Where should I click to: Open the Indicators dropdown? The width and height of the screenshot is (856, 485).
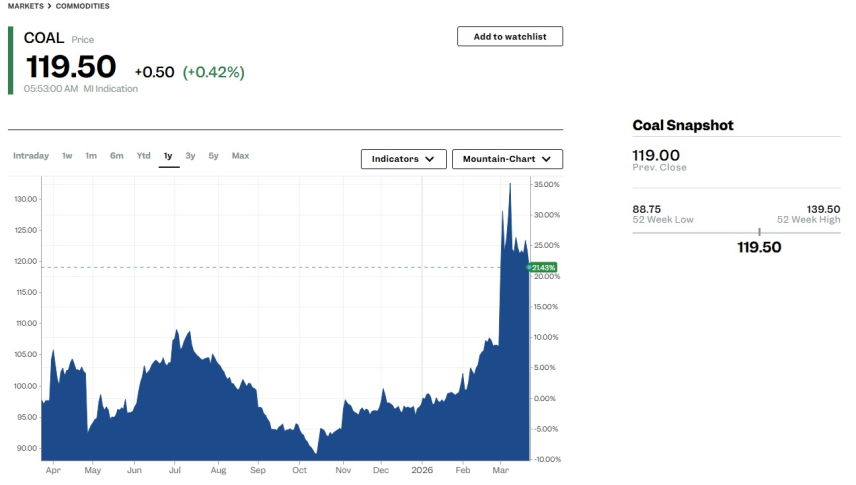coord(403,159)
